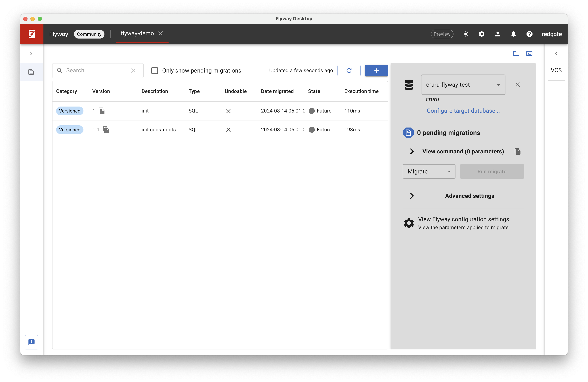
Task: Select migrations document icon in left sidebar
Action: tap(31, 72)
